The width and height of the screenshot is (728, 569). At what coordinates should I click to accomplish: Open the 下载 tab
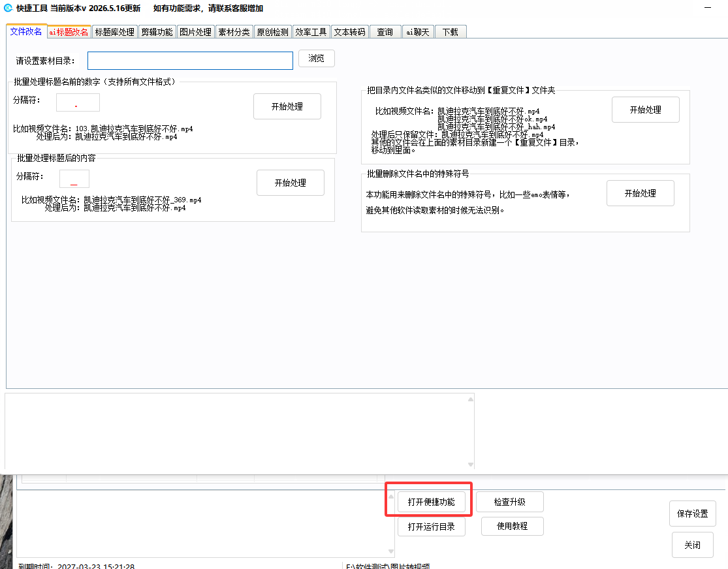(x=451, y=32)
